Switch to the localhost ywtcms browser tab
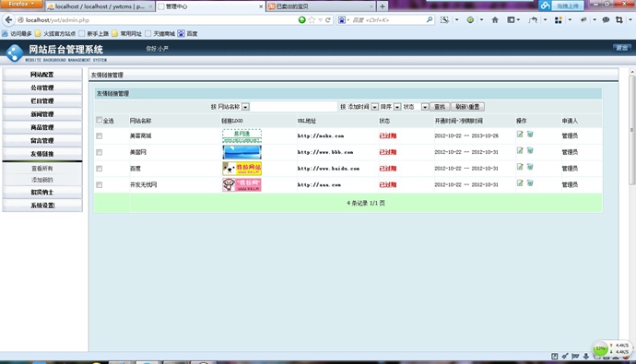The width and height of the screenshot is (636, 364). tap(100, 6)
